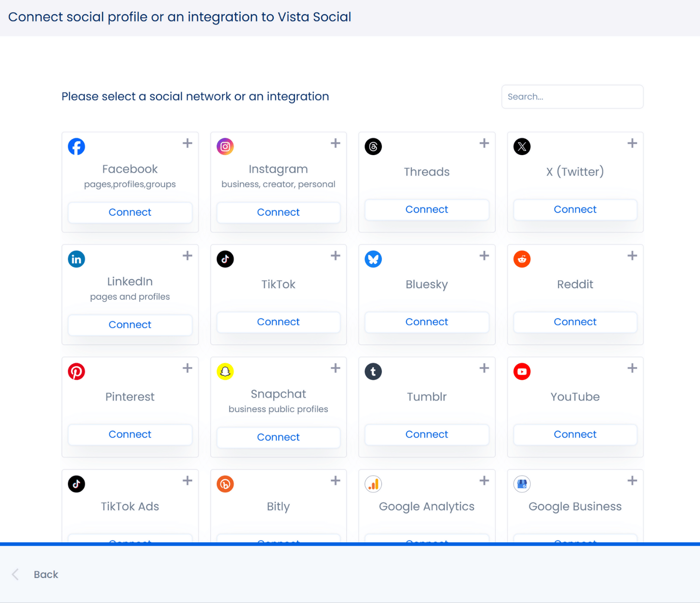Focus the Search integrations field
The image size is (700, 603).
(572, 97)
